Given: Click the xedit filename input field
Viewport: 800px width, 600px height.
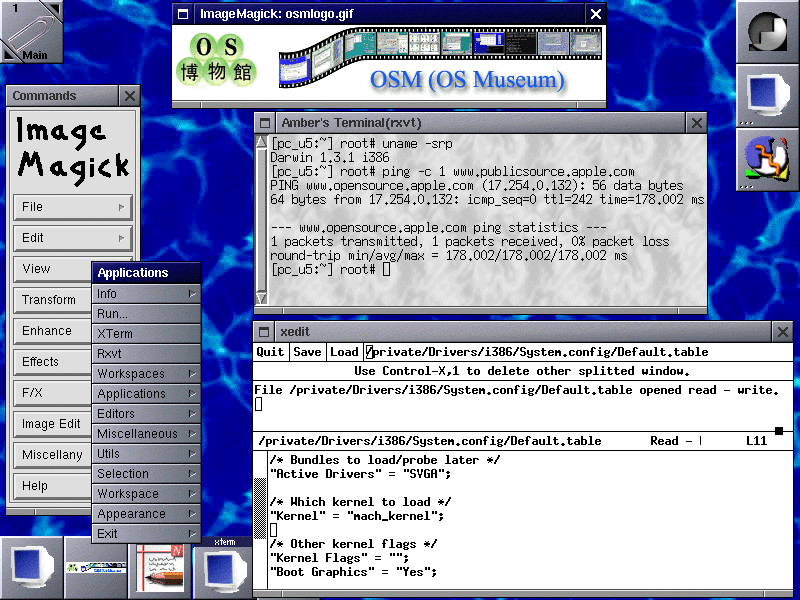Looking at the screenshot, I should pos(578,352).
